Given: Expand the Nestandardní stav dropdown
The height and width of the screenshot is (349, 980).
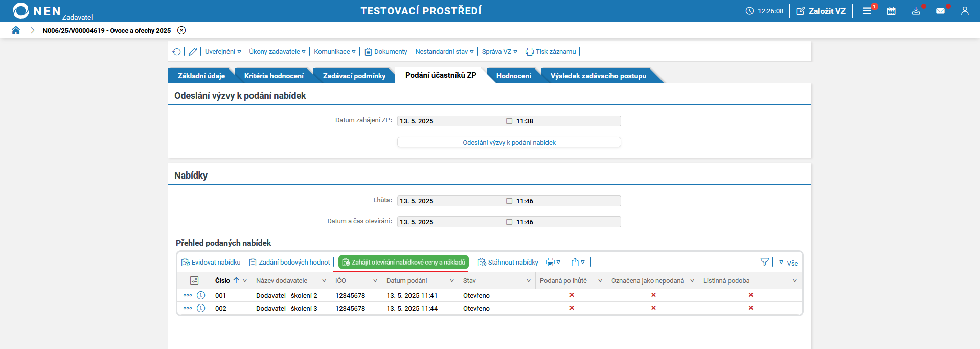Looking at the screenshot, I should [x=445, y=52].
